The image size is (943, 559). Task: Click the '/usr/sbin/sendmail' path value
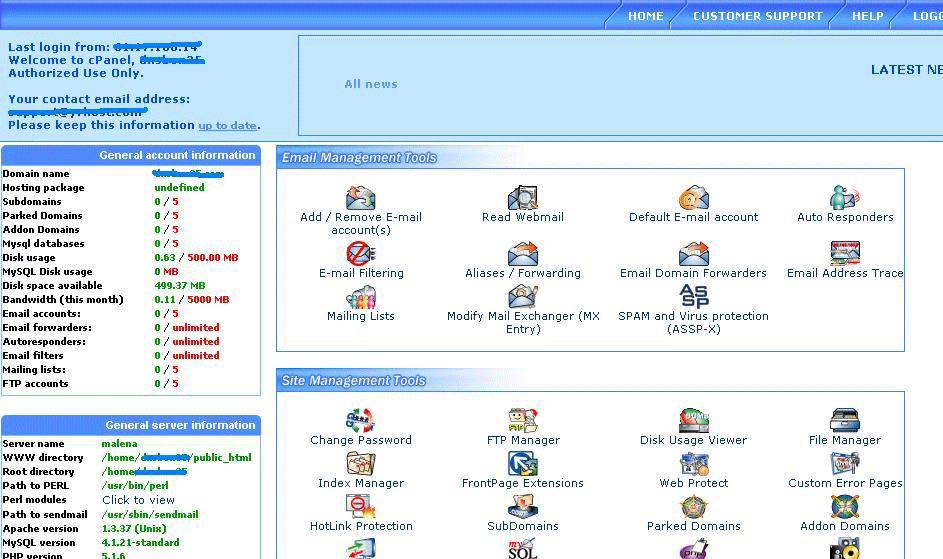150,515
